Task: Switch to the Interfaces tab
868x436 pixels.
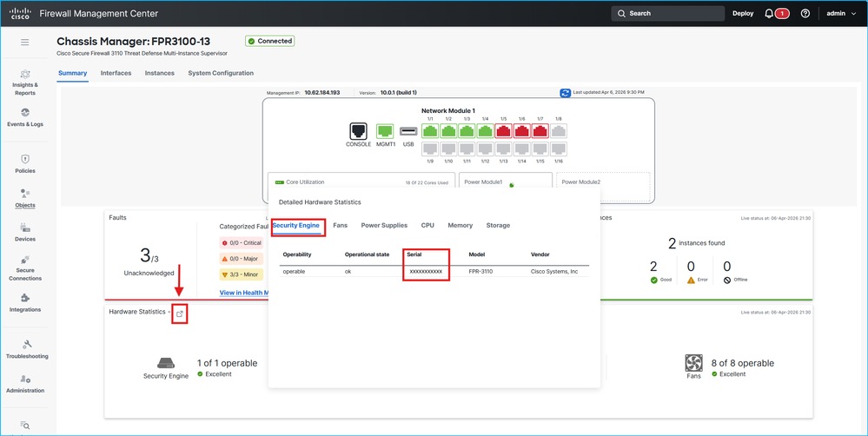Action: coord(116,73)
